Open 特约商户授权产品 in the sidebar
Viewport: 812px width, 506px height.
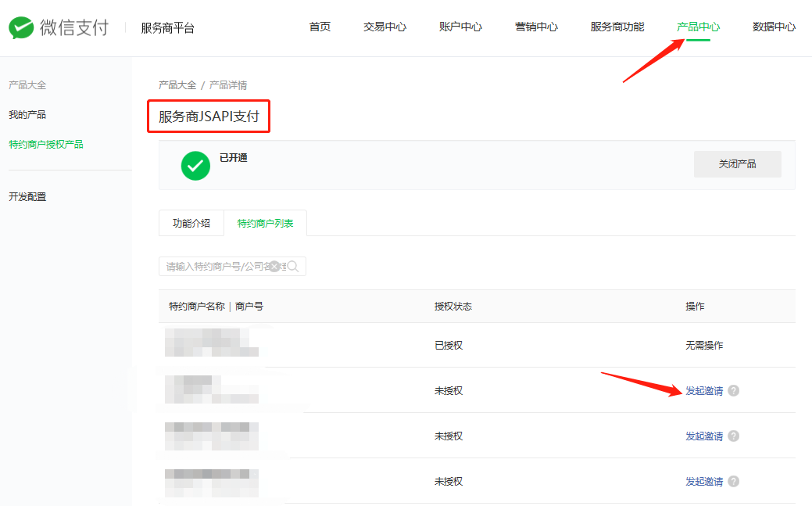[46, 144]
